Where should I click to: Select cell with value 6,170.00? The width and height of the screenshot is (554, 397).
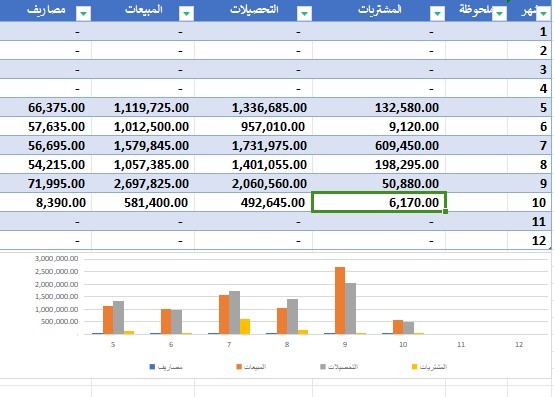(379, 202)
